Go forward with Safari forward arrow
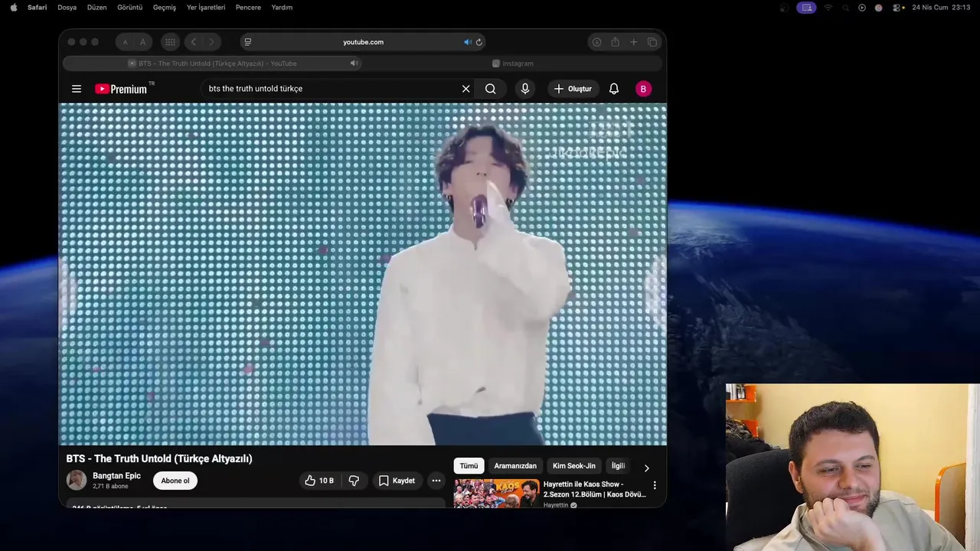Viewport: 980px width, 551px height. 211,42
